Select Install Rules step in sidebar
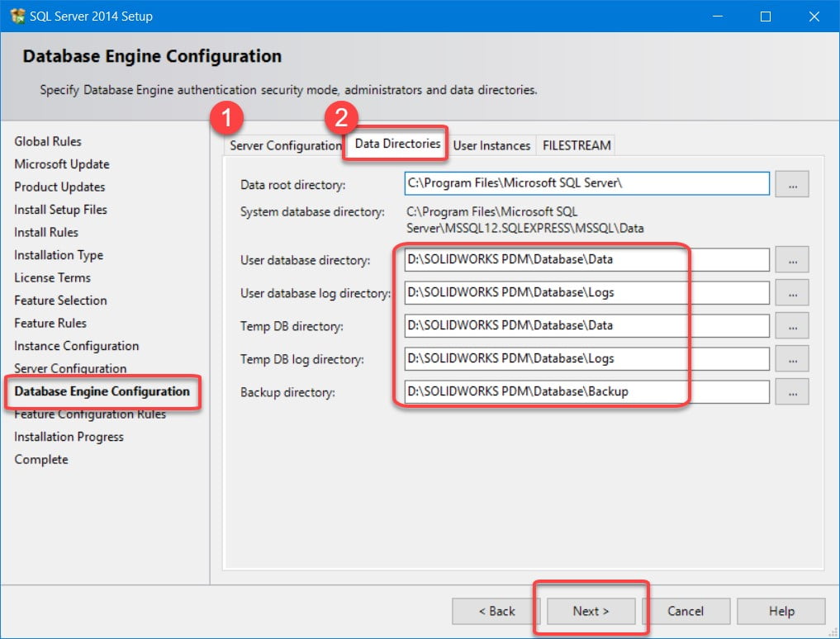 click(46, 233)
